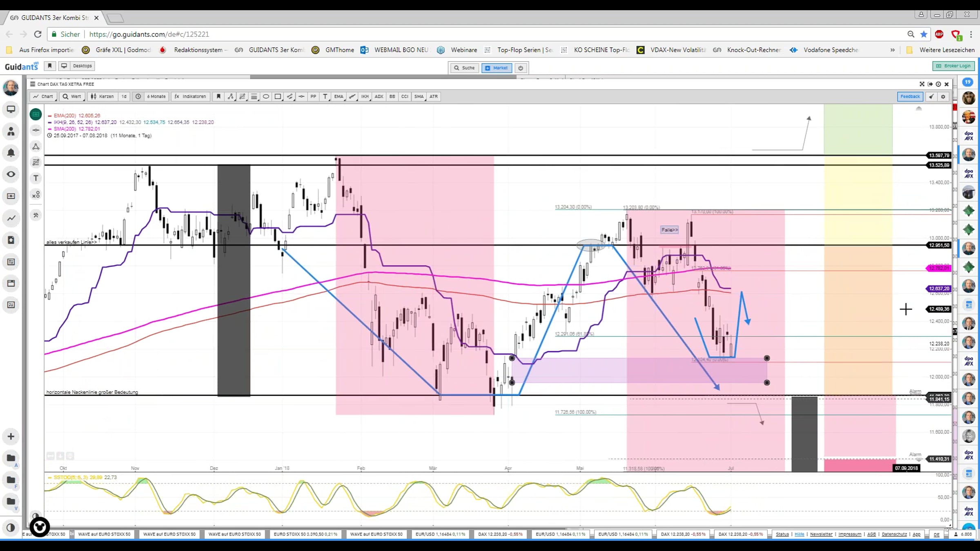Open the Desktops menu
Screen dimensions: 980x551
(x=76, y=66)
